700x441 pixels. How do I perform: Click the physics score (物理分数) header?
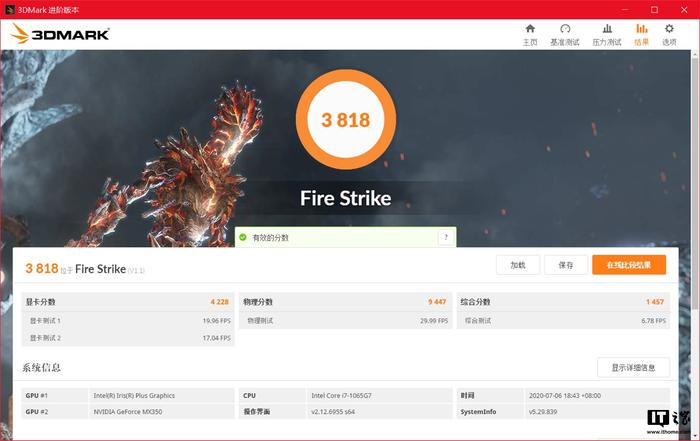click(x=258, y=302)
